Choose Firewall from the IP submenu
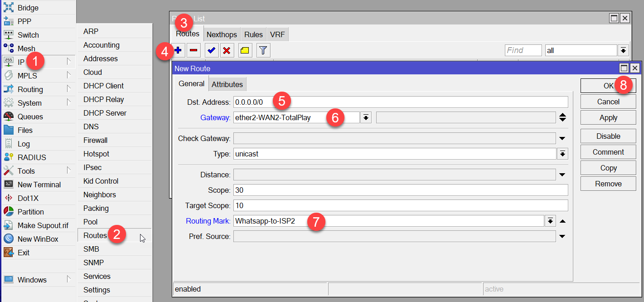 (95, 140)
